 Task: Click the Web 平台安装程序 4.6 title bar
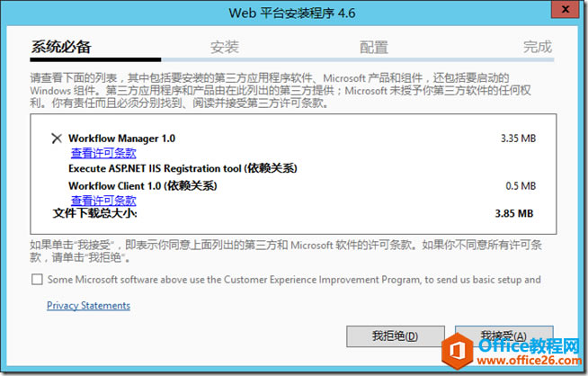tap(293, 12)
